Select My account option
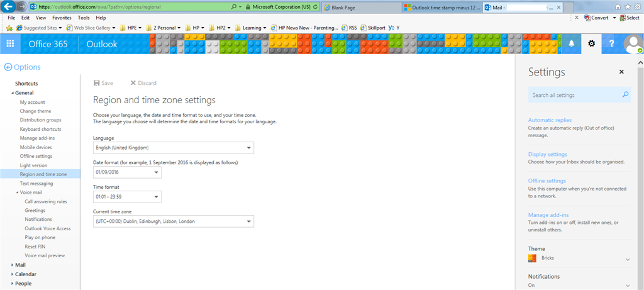This screenshot has height=290, width=644. coord(33,103)
